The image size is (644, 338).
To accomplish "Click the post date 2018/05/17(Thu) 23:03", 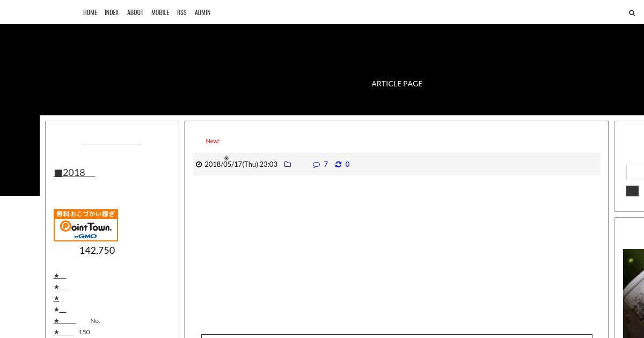I will [241, 164].
